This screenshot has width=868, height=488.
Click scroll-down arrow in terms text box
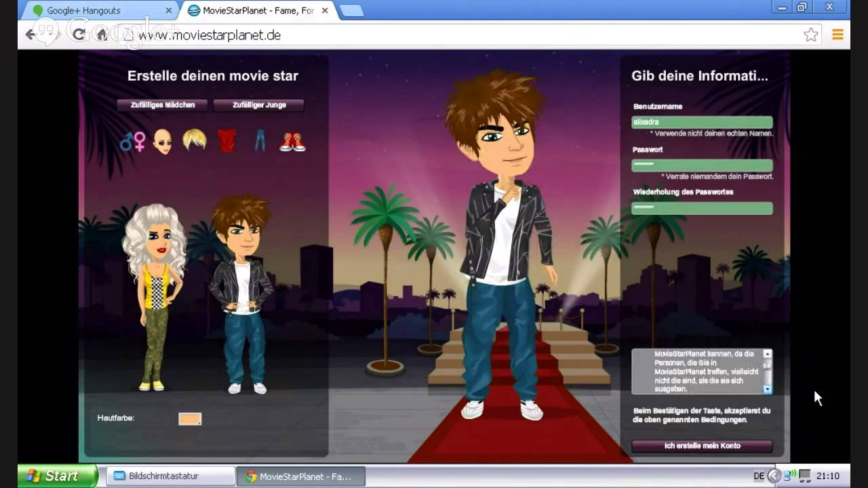(x=768, y=389)
